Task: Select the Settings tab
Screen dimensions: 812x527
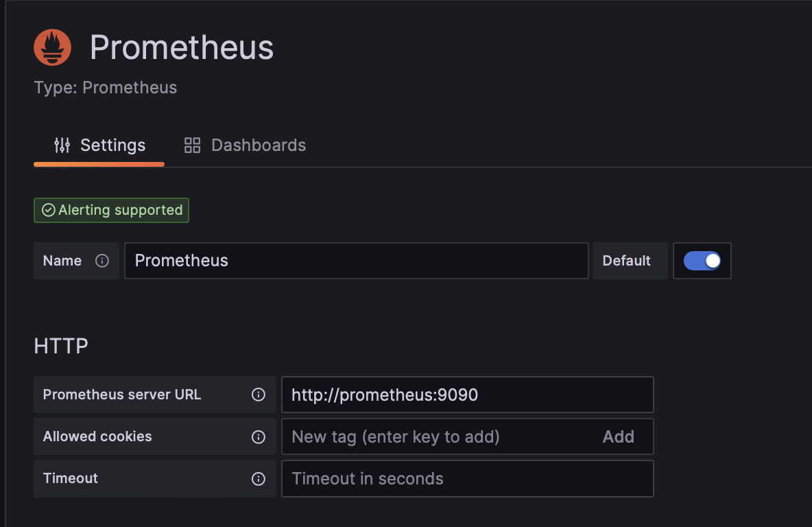Action: tap(113, 145)
